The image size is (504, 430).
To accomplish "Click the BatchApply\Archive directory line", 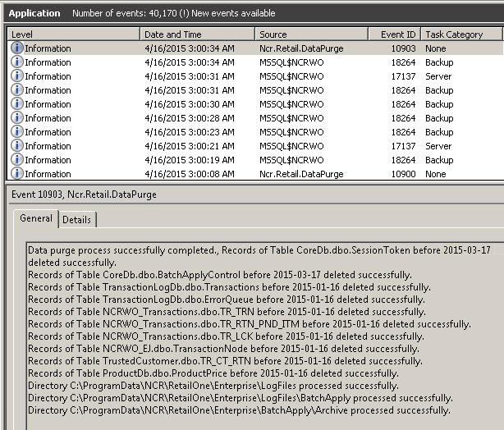I will click(x=239, y=410).
